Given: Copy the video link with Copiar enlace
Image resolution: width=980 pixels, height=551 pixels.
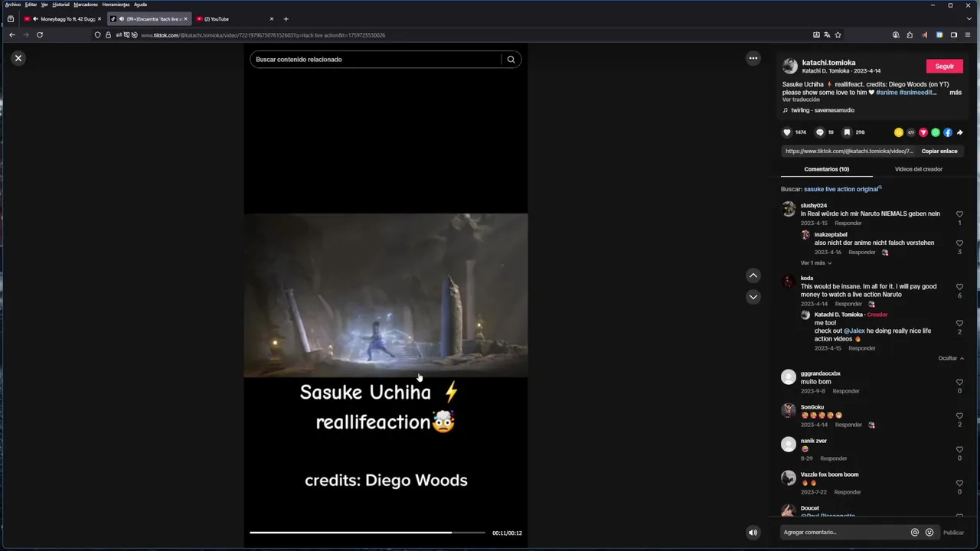Looking at the screenshot, I should coord(939,152).
